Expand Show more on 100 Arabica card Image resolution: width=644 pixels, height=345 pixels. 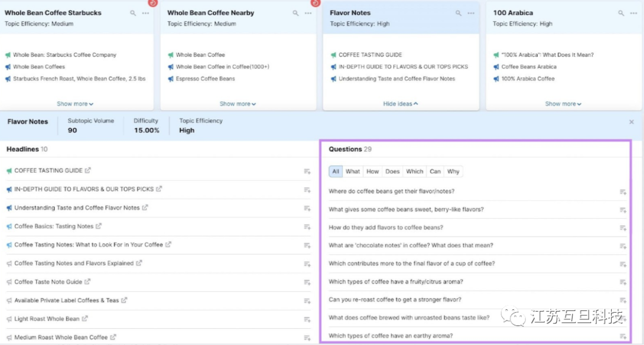(563, 104)
